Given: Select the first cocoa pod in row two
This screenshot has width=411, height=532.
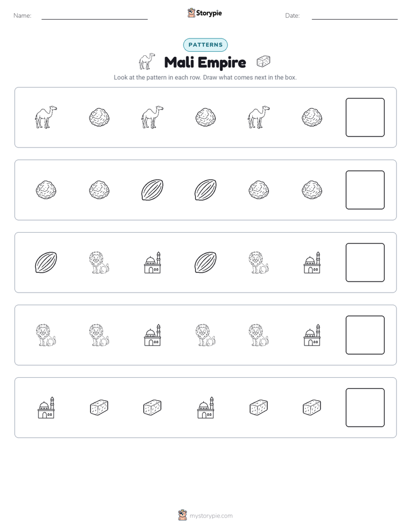Looking at the screenshot, I should (x=153, y=189).
